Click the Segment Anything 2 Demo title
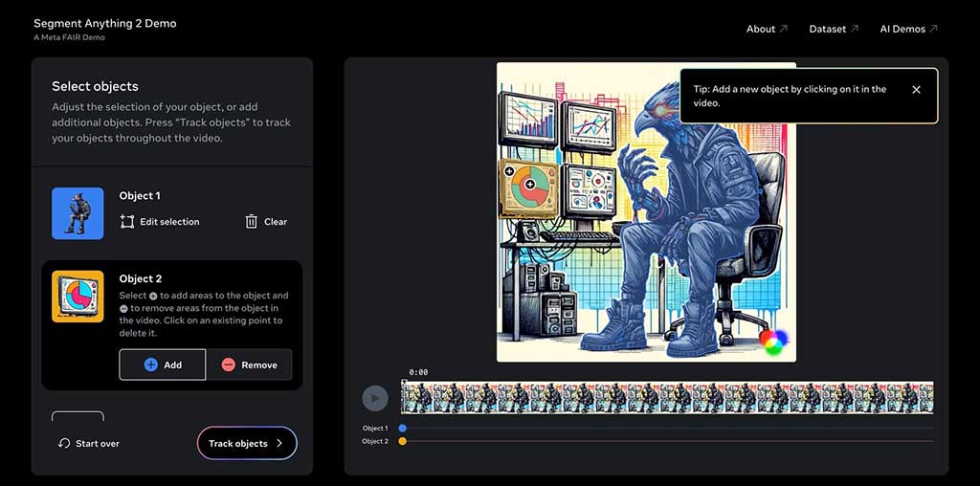 (x=104, y=23)
